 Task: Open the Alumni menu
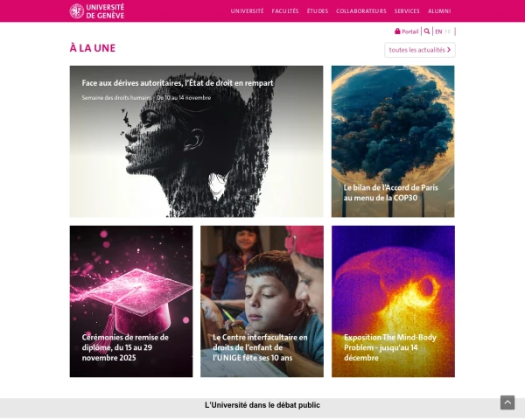439,11
